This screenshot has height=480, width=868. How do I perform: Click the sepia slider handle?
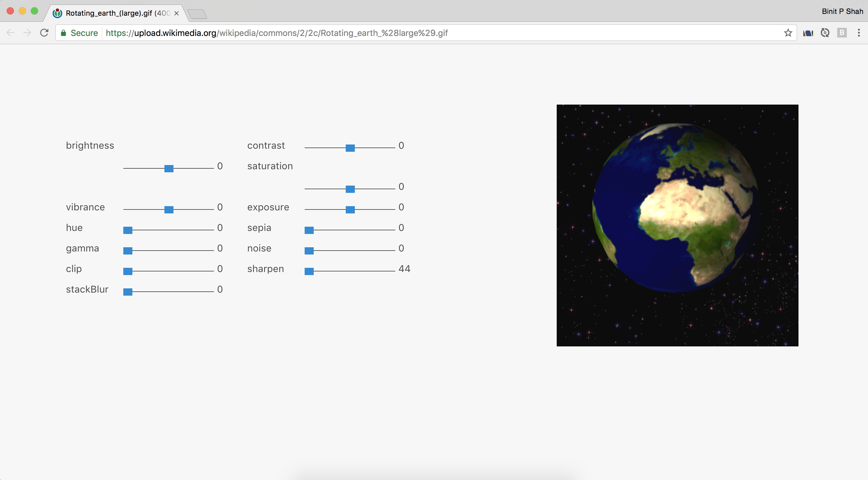309,230
